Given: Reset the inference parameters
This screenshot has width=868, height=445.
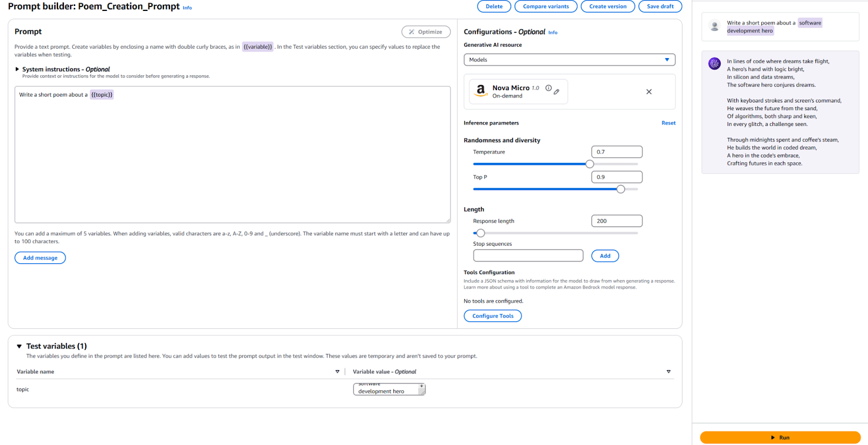Looking at the screenshot, I should tap(668, 123).
